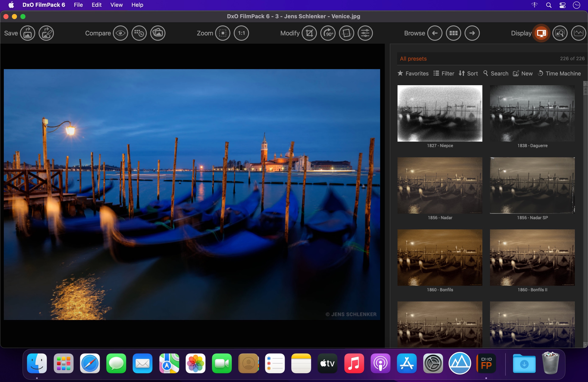Screen dimensions: 588x382
Task: Open the image browser grid
Action: click(x=453, y=33)
